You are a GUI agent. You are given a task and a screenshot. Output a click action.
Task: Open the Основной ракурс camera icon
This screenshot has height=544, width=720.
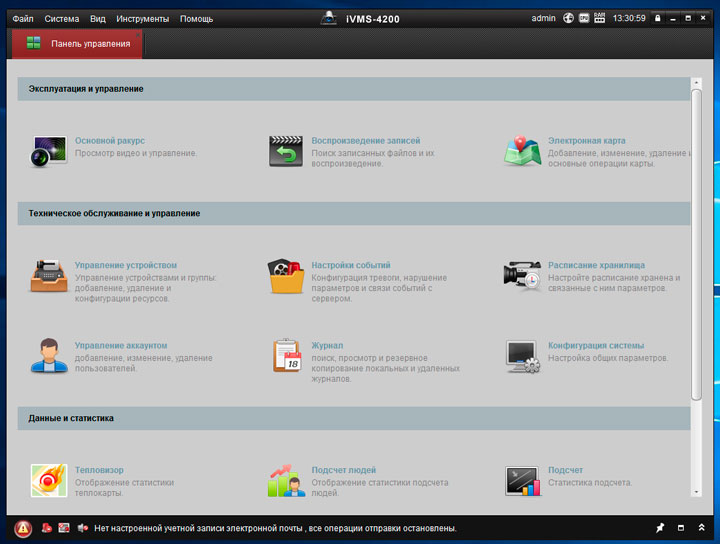pyautogui.click(x=47, y=150)
